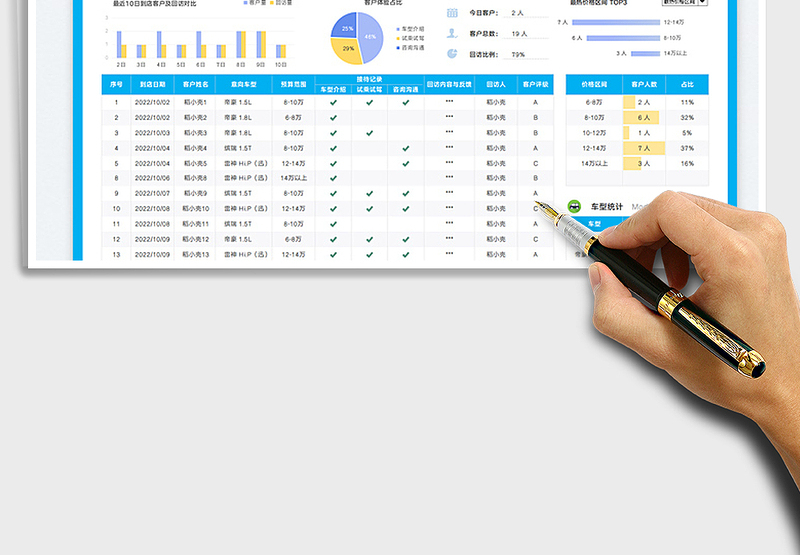Click the 回访内容 ellipsis in row 2
Screen dimensions: 800x555
[449, 117]
